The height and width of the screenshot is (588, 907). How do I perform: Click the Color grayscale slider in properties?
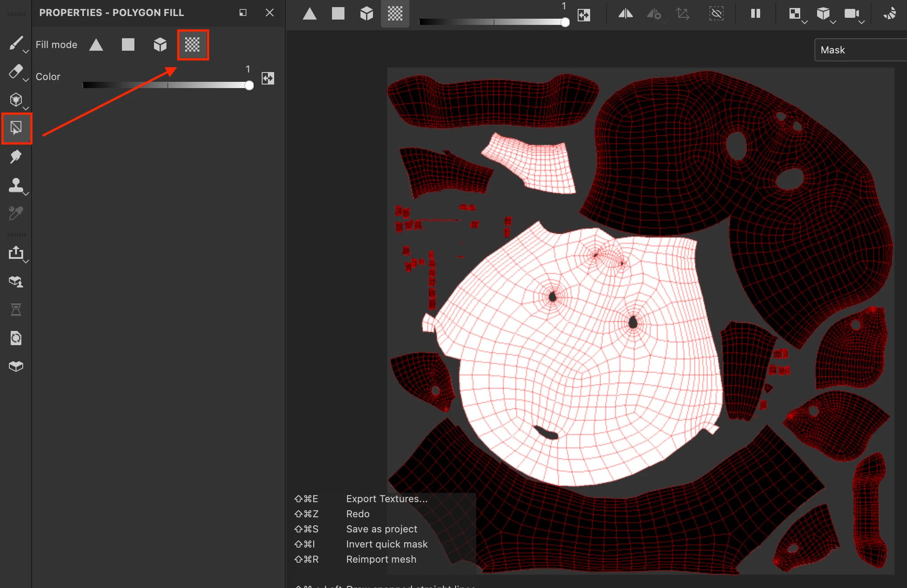coord(167,85)
